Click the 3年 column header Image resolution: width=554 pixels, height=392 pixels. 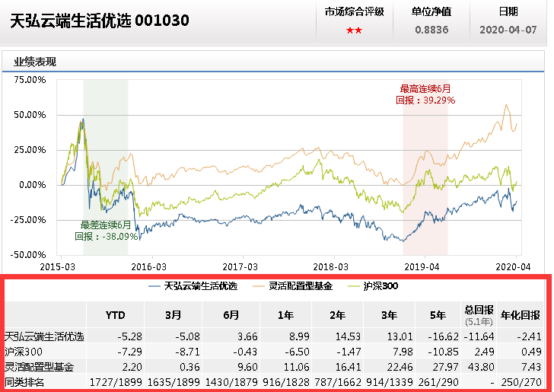click(389, 314)
